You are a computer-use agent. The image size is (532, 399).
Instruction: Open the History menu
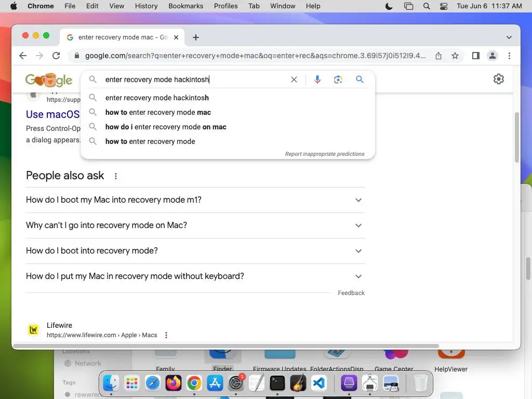(146, 6)
